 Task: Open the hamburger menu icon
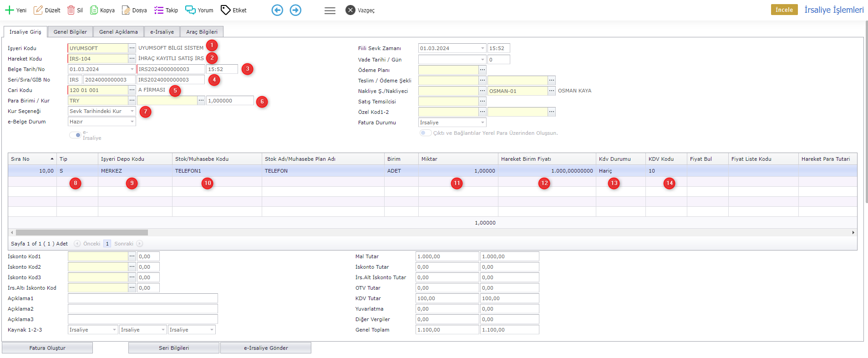330,10
